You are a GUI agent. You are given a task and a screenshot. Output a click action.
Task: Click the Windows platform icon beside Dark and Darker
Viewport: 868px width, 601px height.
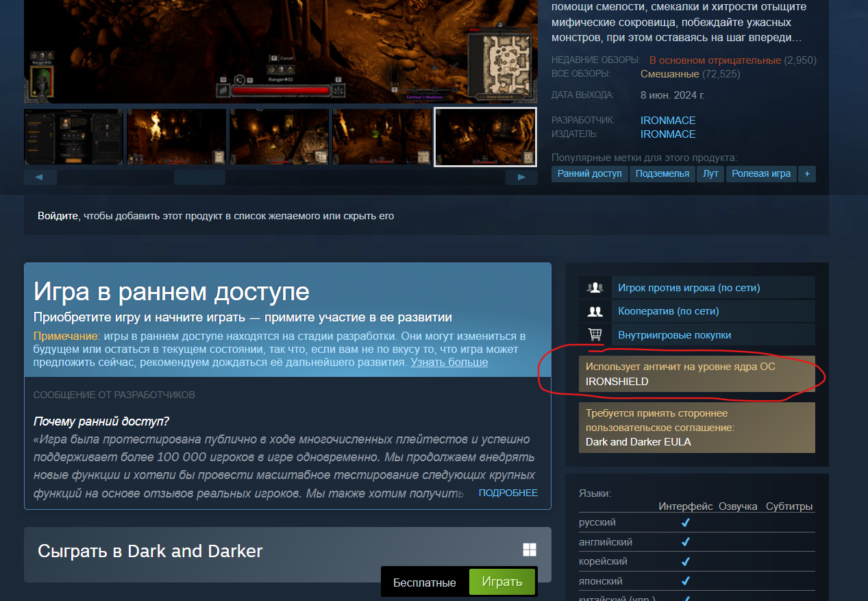click(x=529, y=550)
